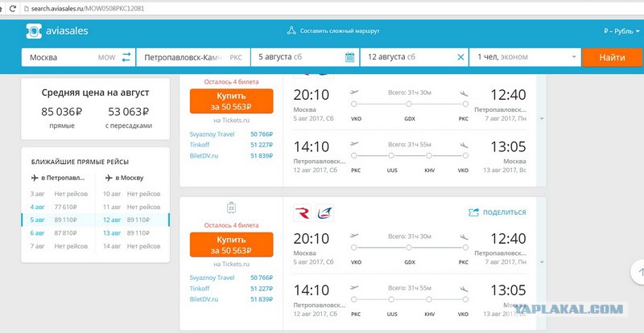The width and height of the screenshot is (644, 333).
Task: Click landing icon on second ticket 12:40 arrival
Action: coord(464,236)
